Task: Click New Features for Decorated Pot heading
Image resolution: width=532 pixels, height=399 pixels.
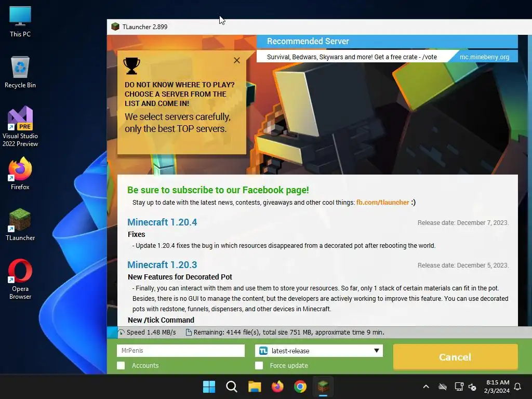Action: point(180,277)
